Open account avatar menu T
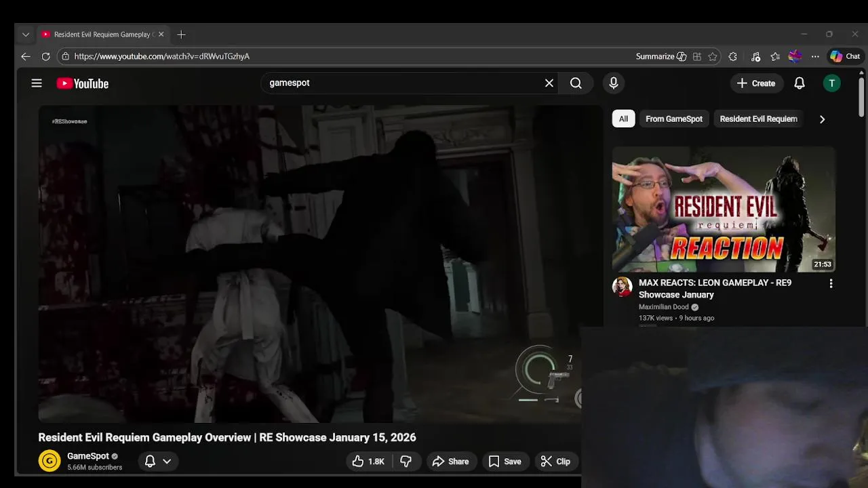868x488 pixels. (832, 83)
